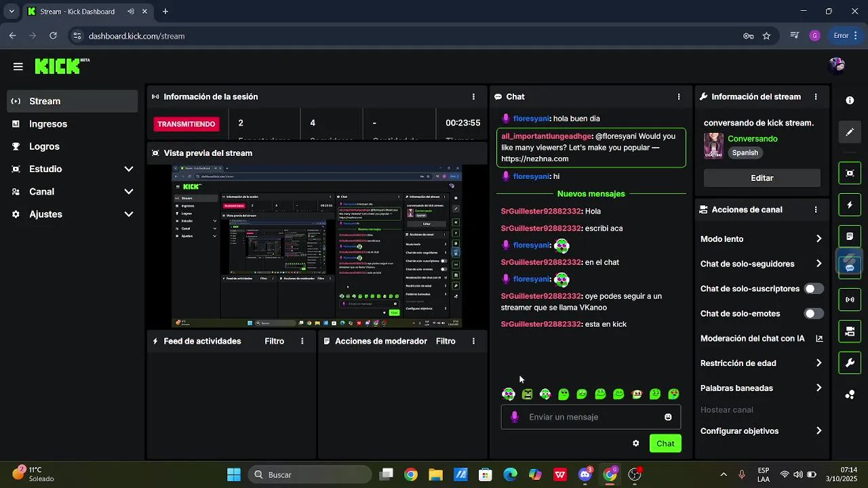Click the Spanish language tag
This screenshot has width=868, height=488.
745,152
